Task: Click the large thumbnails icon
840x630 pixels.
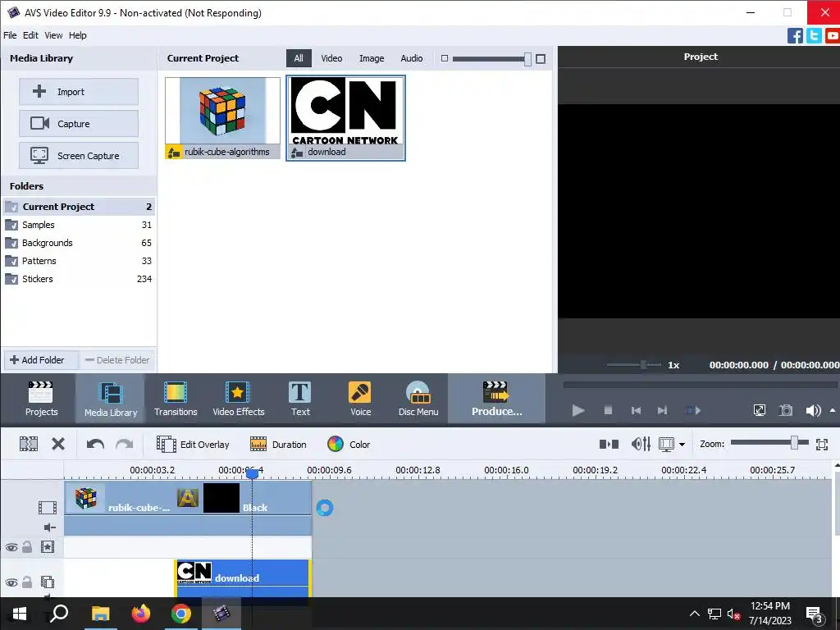Action: 541,59
